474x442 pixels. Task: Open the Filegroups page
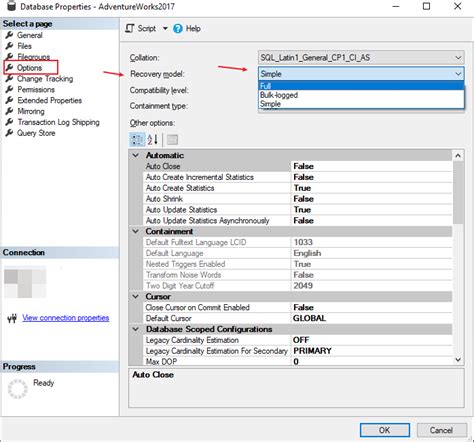tap(33, 57)
